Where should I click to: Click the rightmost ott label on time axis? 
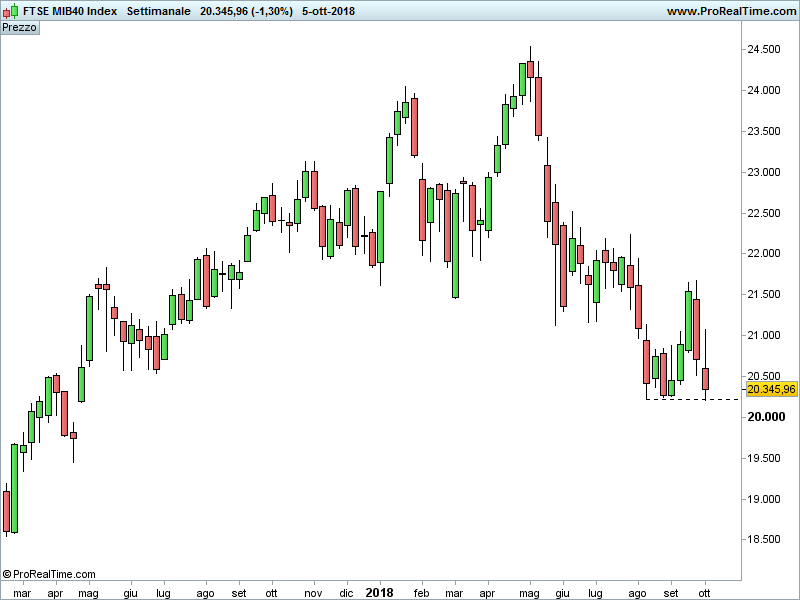click(704, 593)
